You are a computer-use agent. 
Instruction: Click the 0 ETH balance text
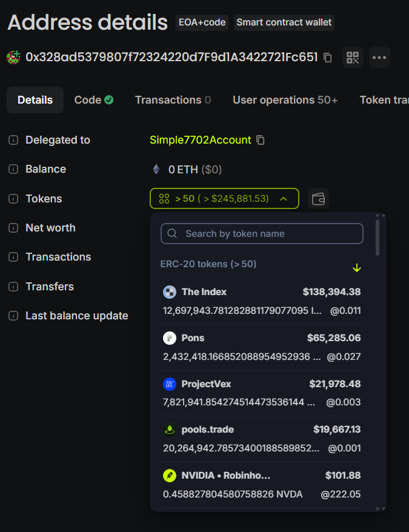(x=183, y=169)
